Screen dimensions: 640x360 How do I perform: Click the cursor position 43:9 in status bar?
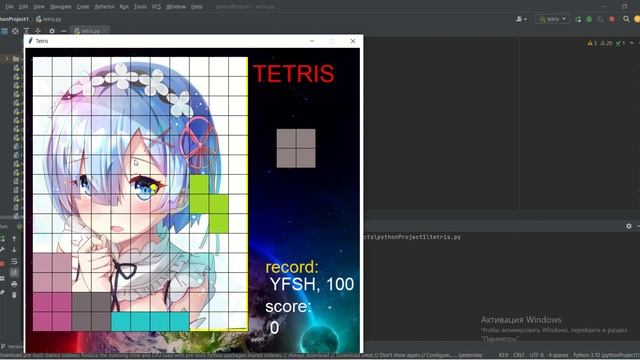click(x=503, y=355)
